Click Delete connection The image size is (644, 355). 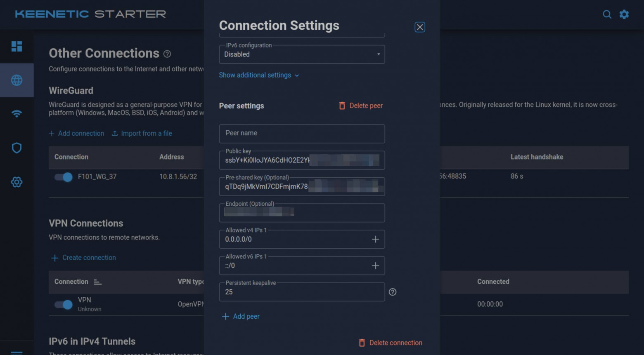pos(391,343)
